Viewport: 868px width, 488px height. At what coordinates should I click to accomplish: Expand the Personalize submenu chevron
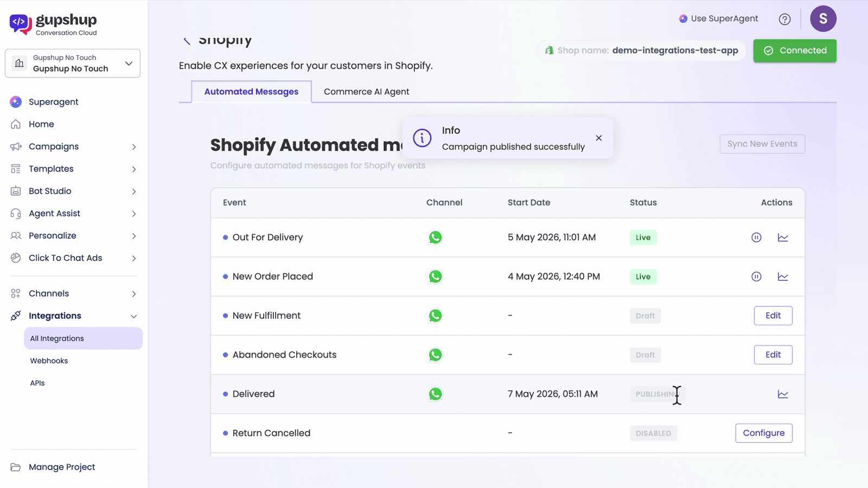pyautogui.click(x=134, y=236)
